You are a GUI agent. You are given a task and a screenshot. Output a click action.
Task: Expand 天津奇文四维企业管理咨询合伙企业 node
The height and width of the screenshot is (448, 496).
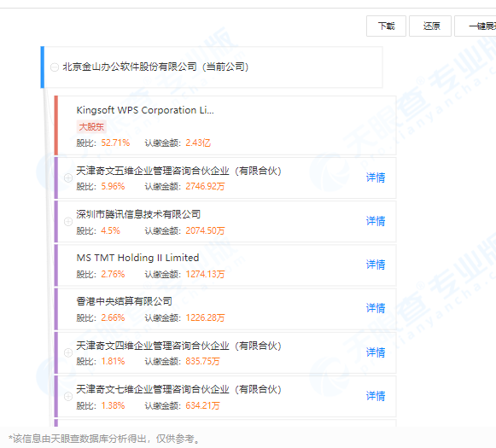tap(68, 352)
